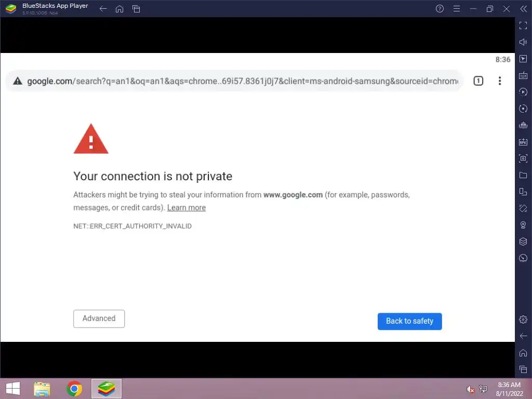Show recent apps from sidebar bottom
The height and width of the screenshot is (399, 532).
click(523, 369)
